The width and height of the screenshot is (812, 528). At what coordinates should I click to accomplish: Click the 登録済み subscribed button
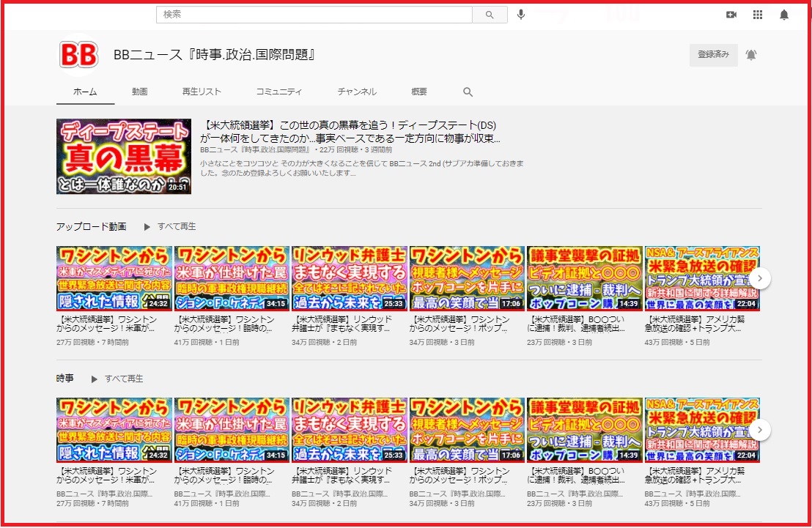[713, 54]
